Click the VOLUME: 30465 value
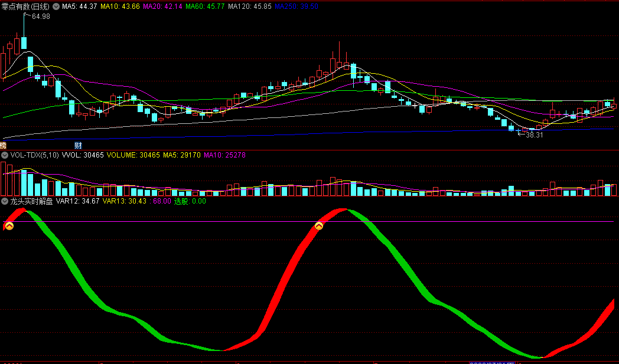This screenshot has width=619, height=364. pyautogui.click(x=133, y=155)
